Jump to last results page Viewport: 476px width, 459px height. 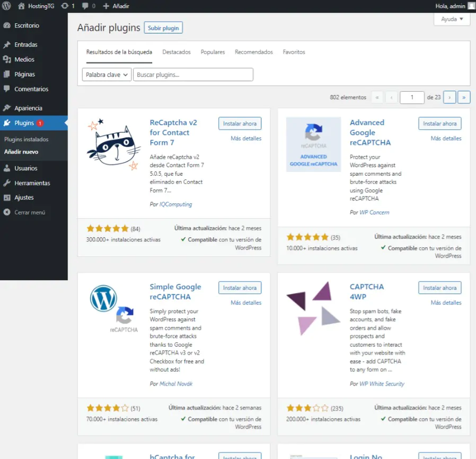pyautogui.click(x=464, y=98)
